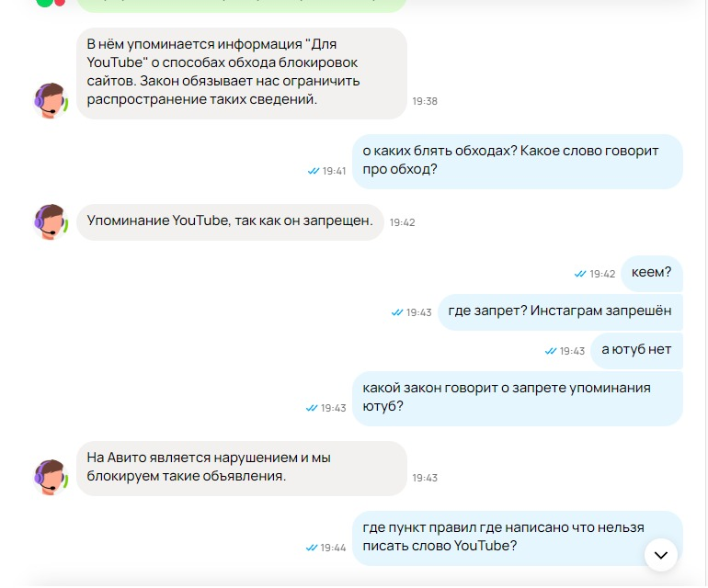Click read checkmarks beside the "кеем?" message
708x588 pixels.
click(580, 274)
